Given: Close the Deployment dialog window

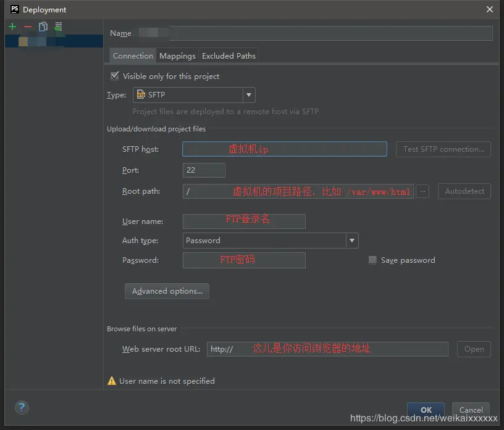Looking at the screenshot, I should 490,9.
